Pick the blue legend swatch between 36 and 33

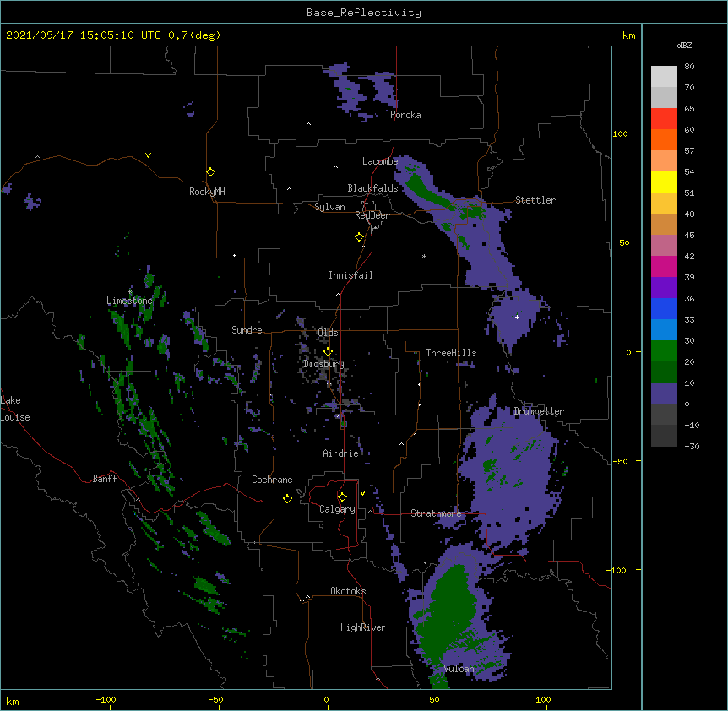(x=664, y=308)
